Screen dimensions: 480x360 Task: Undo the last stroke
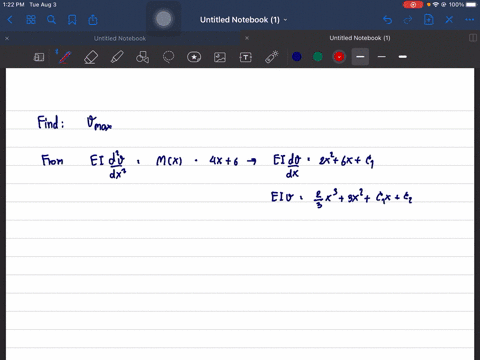[x=387, y=20]
